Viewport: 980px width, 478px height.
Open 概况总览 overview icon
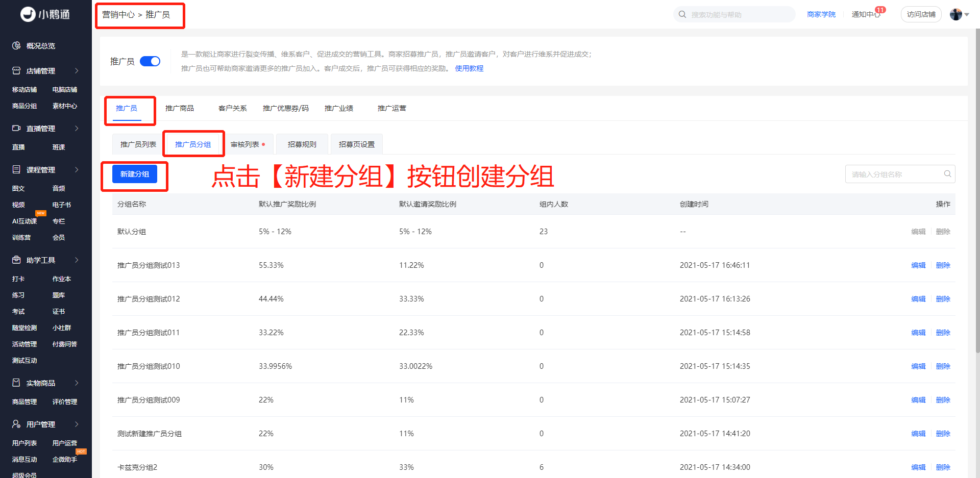pyautogui.click(x=16, y=45)
